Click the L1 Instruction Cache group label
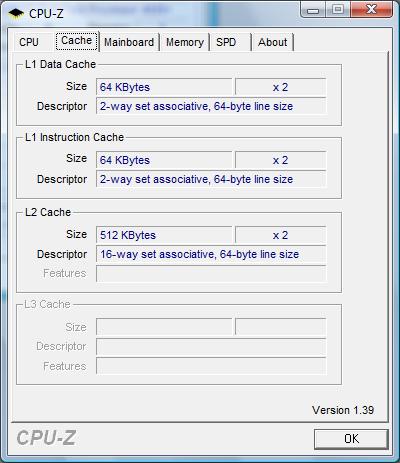Screen dimensions: 400x463 (74, 137)
